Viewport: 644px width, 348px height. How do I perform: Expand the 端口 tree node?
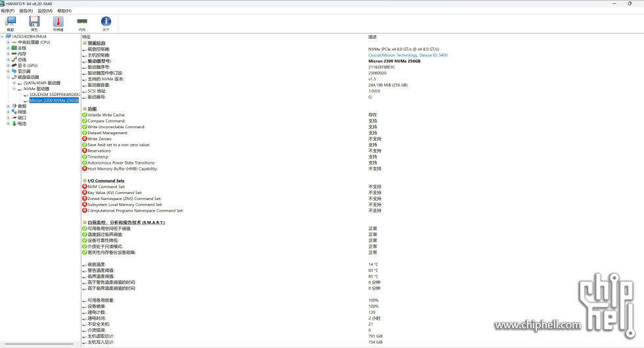pos(8,118)
